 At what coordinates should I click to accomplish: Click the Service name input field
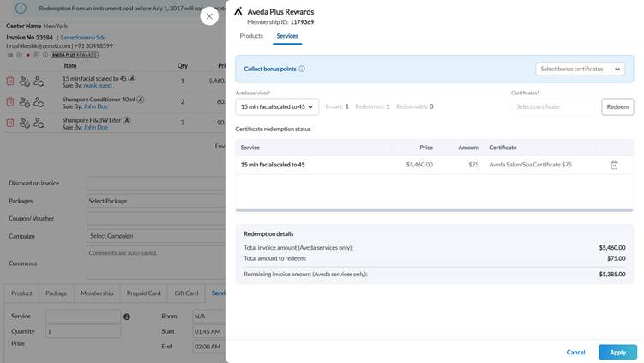coord(83,316)
